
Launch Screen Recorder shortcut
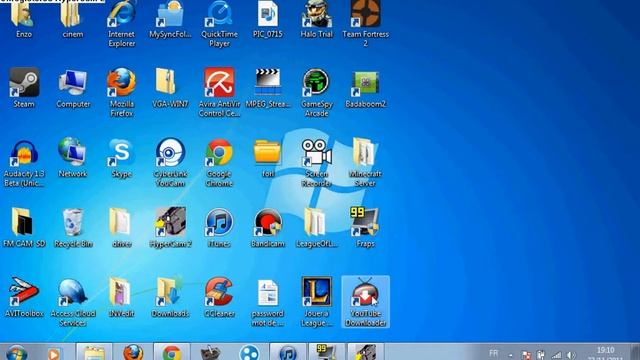tap(316, 162)
